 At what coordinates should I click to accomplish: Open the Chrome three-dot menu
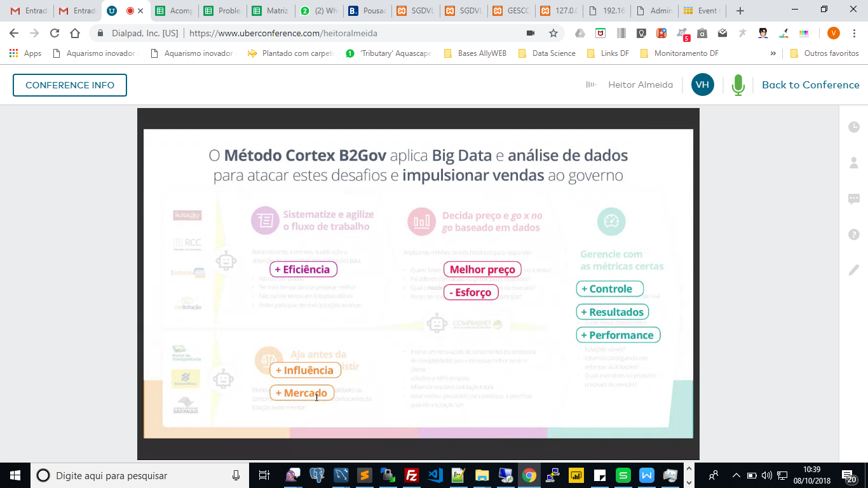point(855,33)
